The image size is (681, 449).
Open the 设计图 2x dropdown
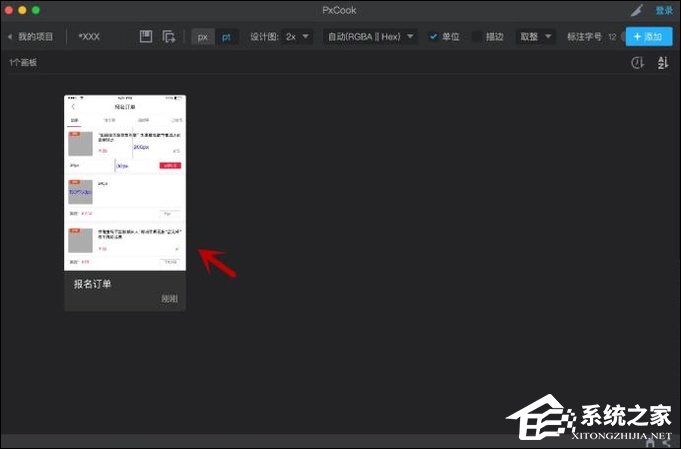tap(297, 37)
